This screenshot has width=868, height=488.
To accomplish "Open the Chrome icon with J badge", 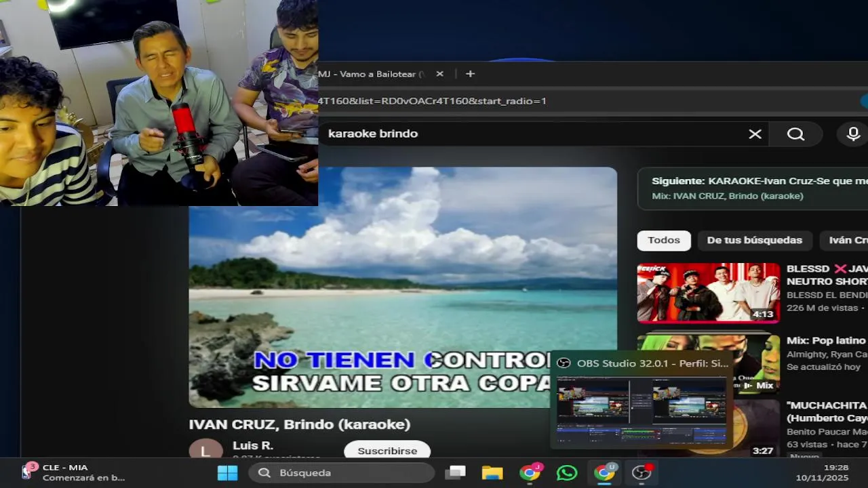I will 530,472.
